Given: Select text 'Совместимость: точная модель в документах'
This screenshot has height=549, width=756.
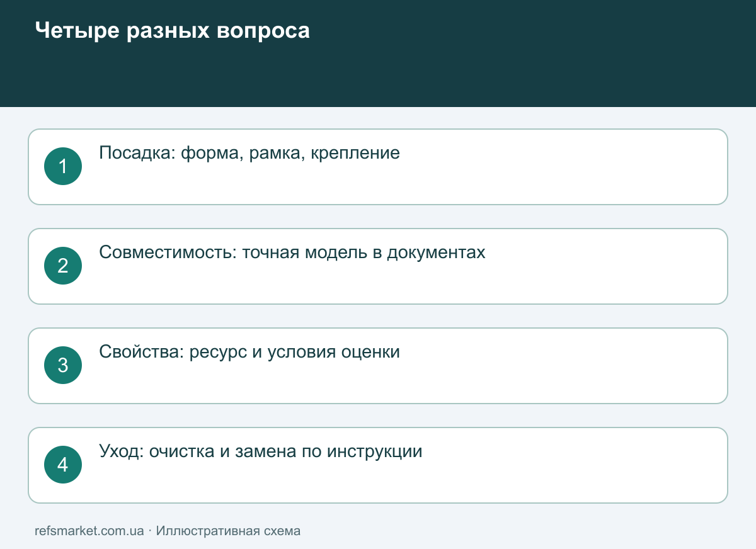Looking at the screenshot, I should click(x=292, y=252).
